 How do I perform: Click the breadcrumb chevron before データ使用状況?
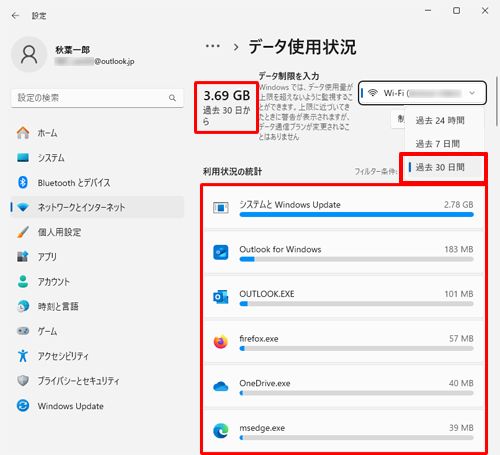(x=236, y=47)
